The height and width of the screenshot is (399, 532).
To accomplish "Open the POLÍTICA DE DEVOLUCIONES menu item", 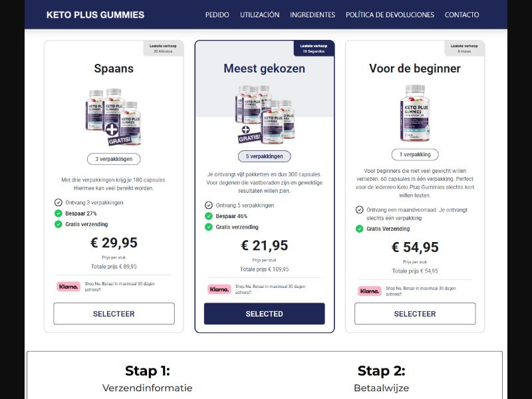I will [x=389, y=15].
